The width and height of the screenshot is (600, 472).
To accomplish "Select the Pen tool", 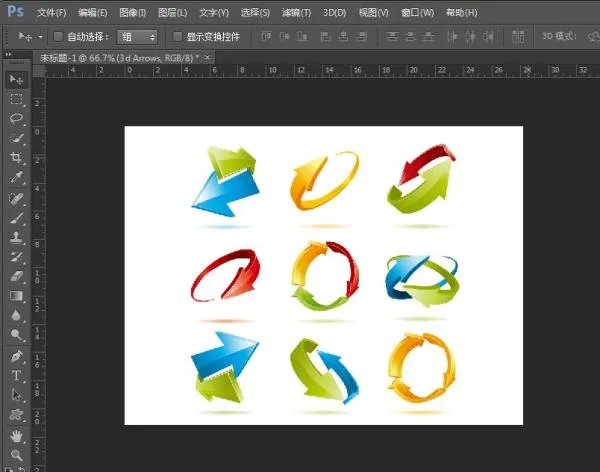I will (16, 355).
